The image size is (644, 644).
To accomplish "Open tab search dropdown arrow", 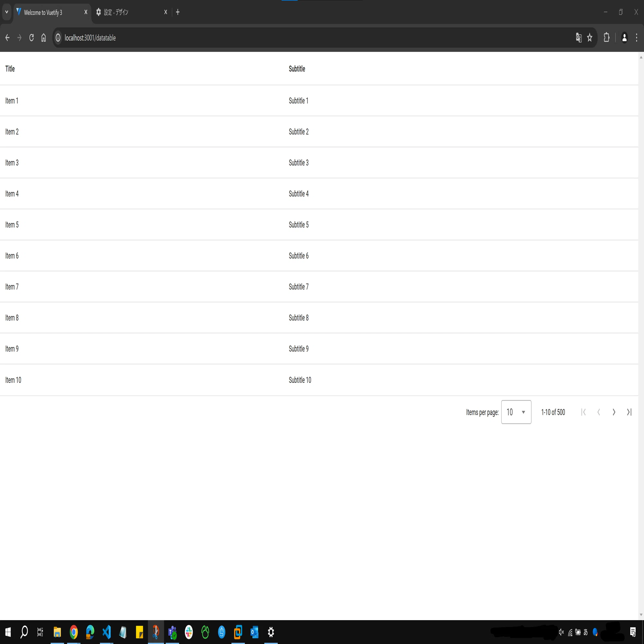I will [6, 12].
